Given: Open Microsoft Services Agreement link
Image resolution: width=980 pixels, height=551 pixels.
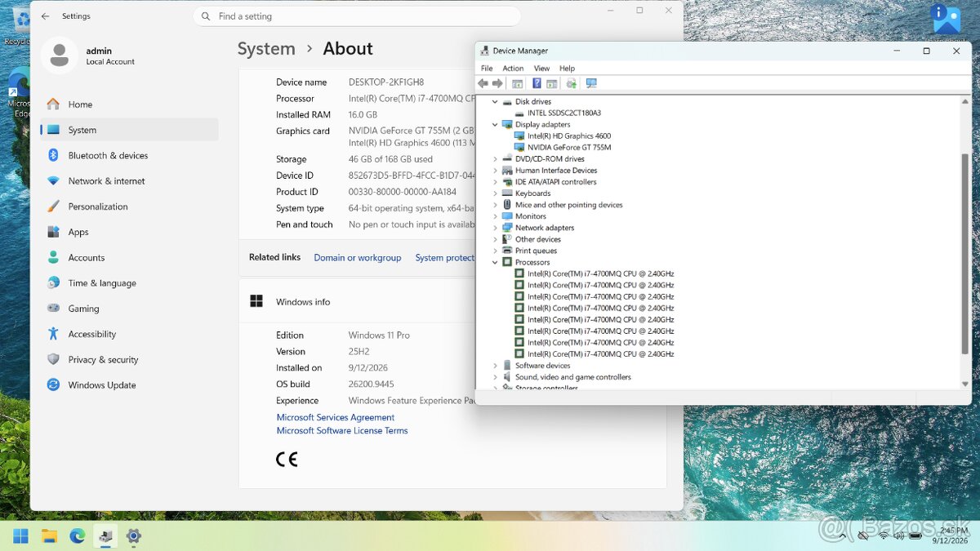Looking at the screenshot, I should click(336, 417).
